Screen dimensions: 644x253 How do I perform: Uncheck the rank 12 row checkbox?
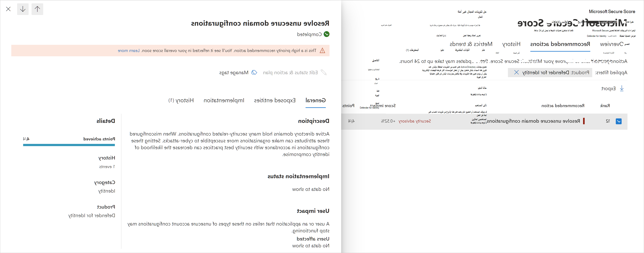(x=619, y=121)
